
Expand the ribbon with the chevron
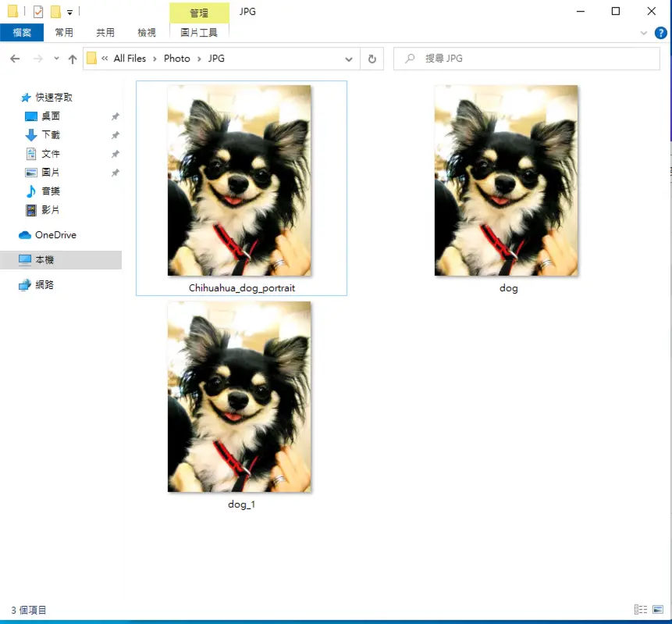click(643, 33)
